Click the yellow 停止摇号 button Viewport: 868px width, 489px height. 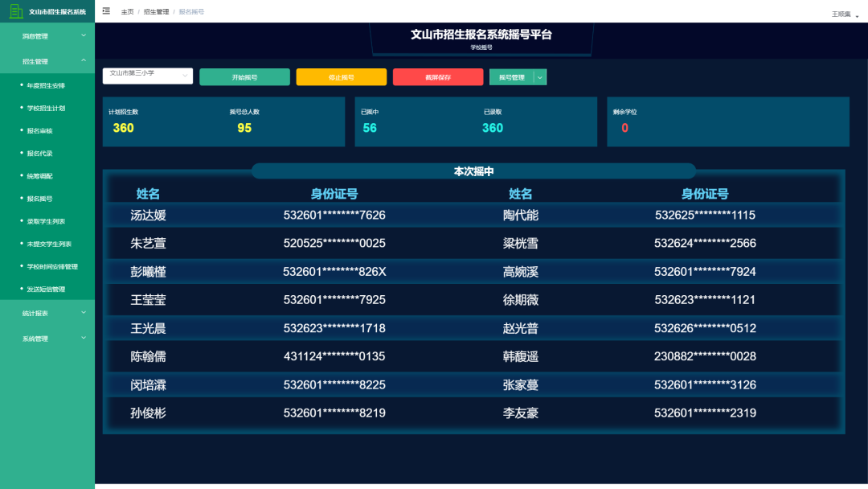point(341,77)
